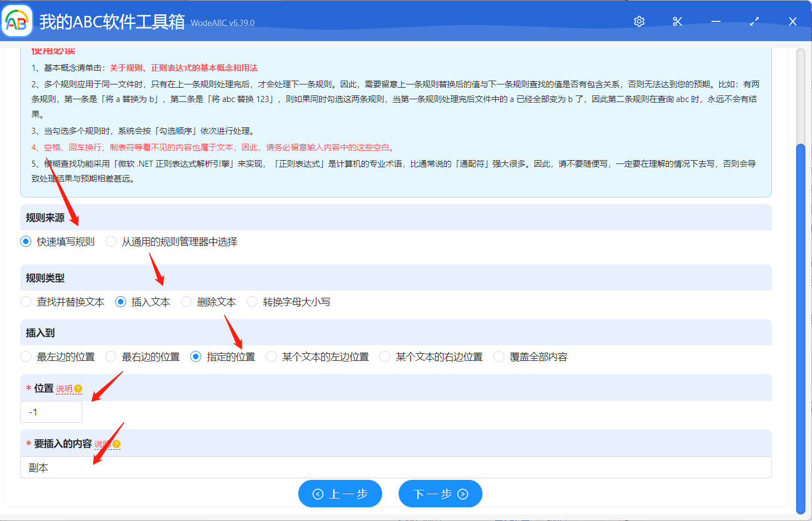The image size is (812, 521).
Task: Open the 关于规则、正则表达式 help link
Action: tap(183, 68)
